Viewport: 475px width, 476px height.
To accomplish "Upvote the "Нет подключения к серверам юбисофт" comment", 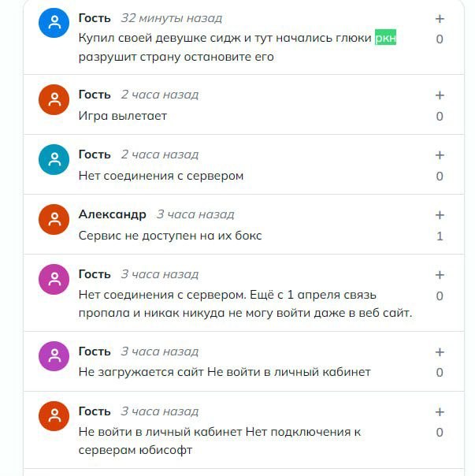I will tap(440, 412).
